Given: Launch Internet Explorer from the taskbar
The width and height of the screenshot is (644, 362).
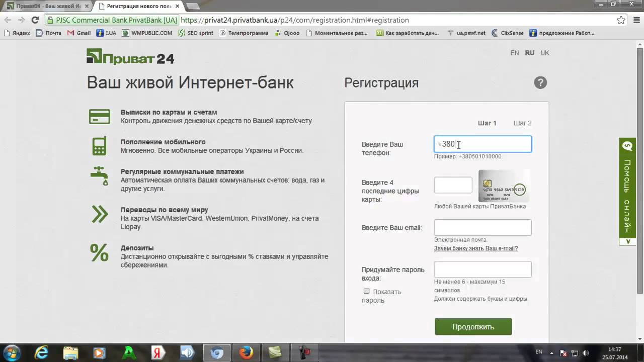Looking at the screenshot, I should click(41, 353).
